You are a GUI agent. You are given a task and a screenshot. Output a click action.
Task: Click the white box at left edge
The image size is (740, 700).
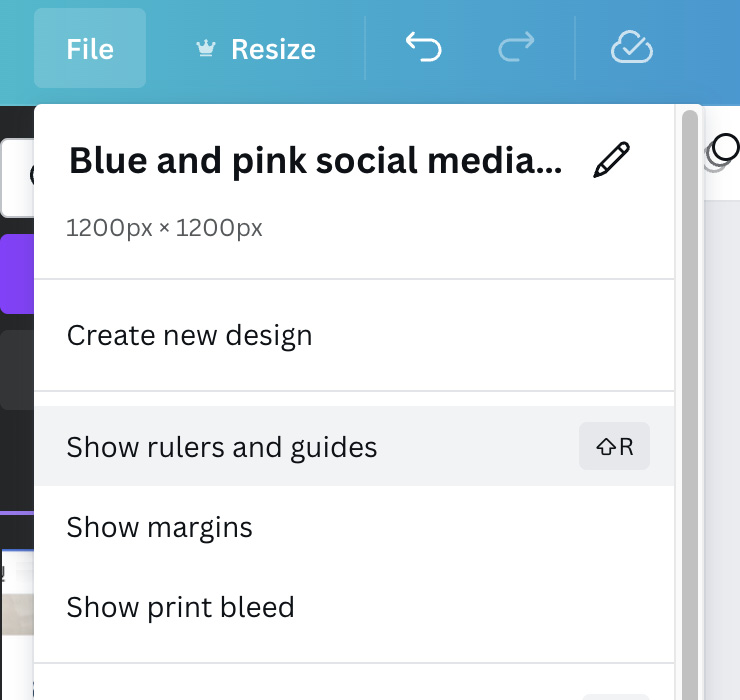pyautogui.click(x=17, y=177)
